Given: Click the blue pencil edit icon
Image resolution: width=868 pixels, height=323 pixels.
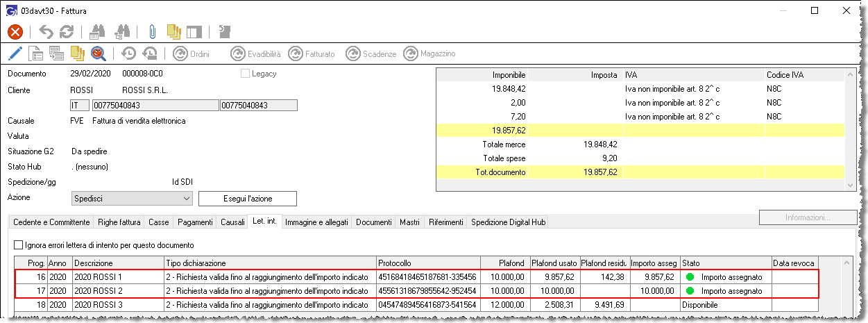Looking at the screenshot, I should (15, 53).
